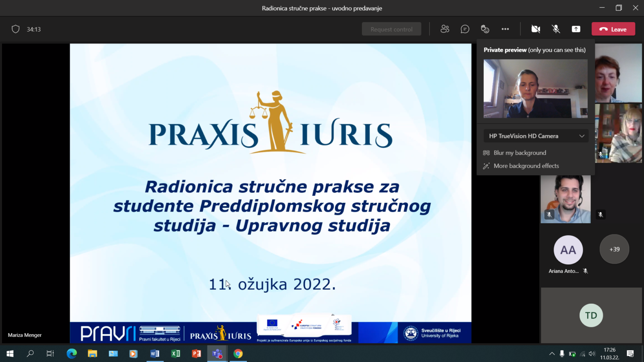Screen dimensions: 644x362
Task: Turn on the camera
Action: point(536,29)
